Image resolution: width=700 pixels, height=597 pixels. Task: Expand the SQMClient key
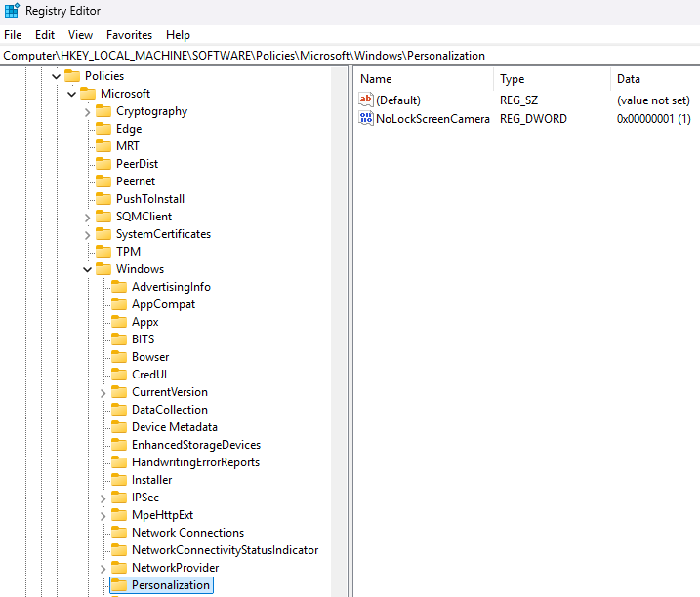tap(88, 218)
